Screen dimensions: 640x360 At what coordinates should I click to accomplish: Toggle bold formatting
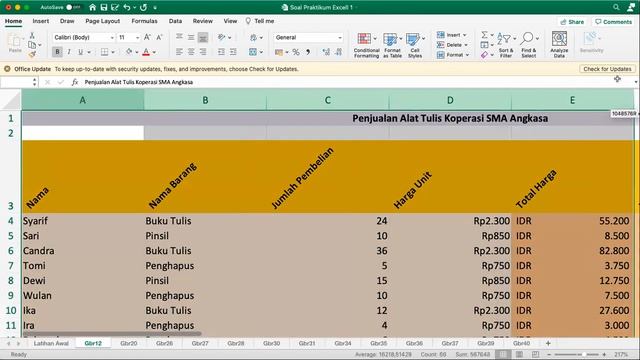[57, 52]
